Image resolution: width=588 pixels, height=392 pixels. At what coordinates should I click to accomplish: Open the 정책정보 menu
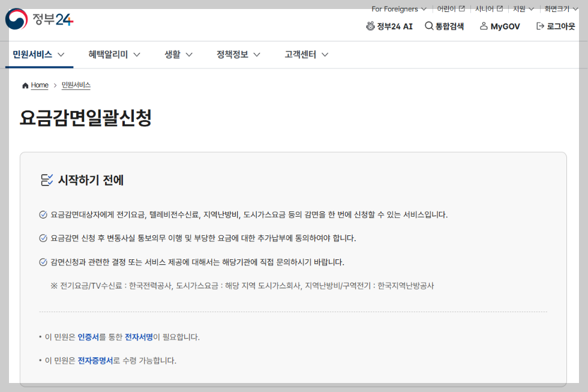pos(233,55)
